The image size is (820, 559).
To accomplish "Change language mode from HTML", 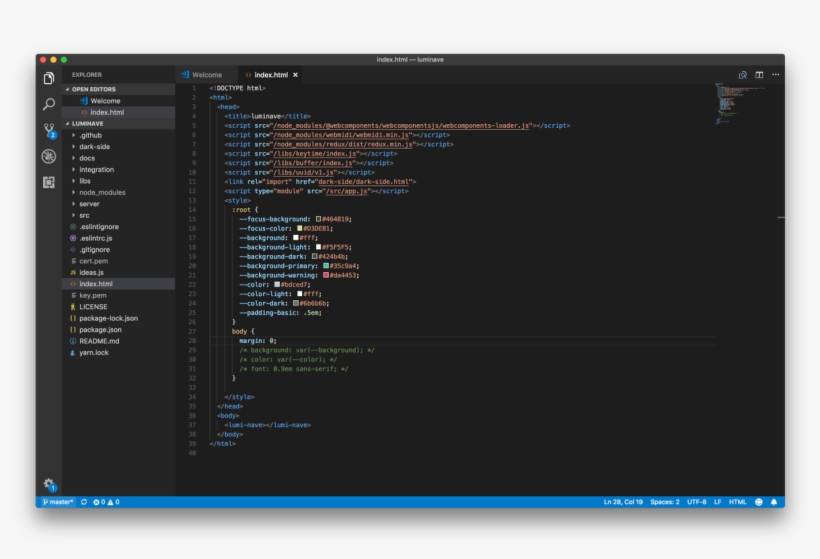I will coord(737,502).
